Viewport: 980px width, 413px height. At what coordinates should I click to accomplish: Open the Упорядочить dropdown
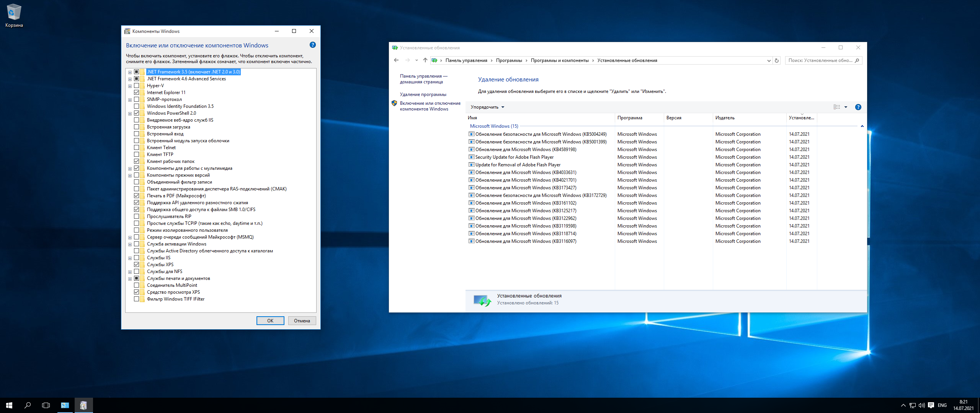(487, 107)
